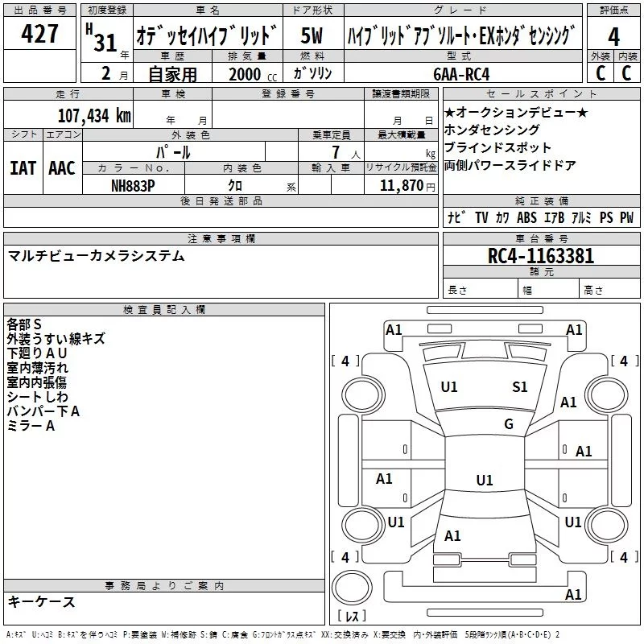Image resolution: width=644 pixels, height=644 pixels.
Task: Click the 注意事項欄 section header
Action: [x=221, y=238]
